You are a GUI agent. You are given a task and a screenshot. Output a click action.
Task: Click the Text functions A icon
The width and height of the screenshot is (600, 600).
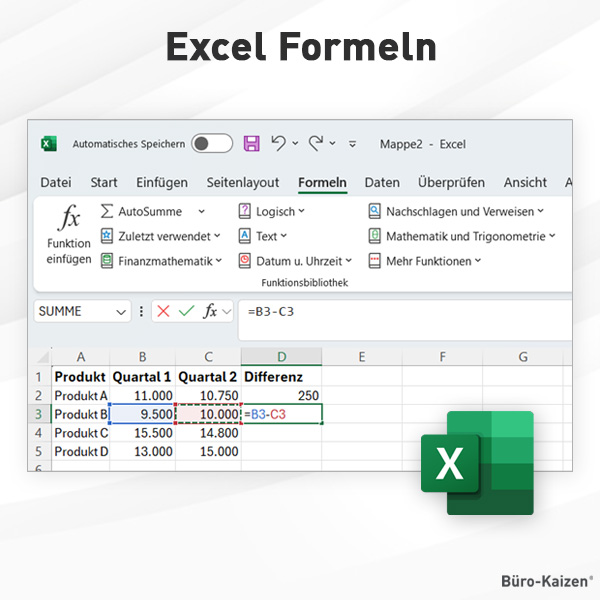pos(245,236)
